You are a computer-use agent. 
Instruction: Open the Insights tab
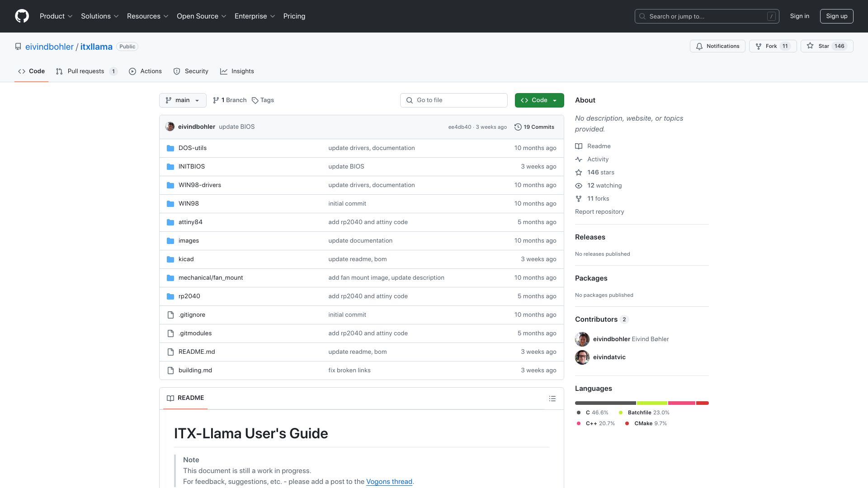pos(237,71)
